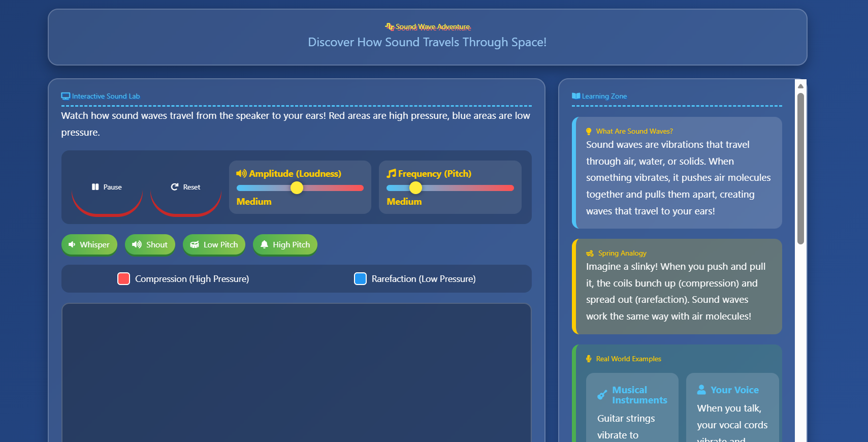868x442 pixels.
Task: Click the Pause button
Action: point(107,187)
